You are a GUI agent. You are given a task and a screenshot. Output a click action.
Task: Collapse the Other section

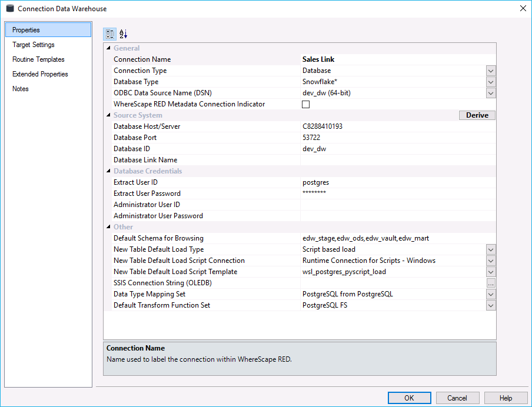tap(108, 226)
